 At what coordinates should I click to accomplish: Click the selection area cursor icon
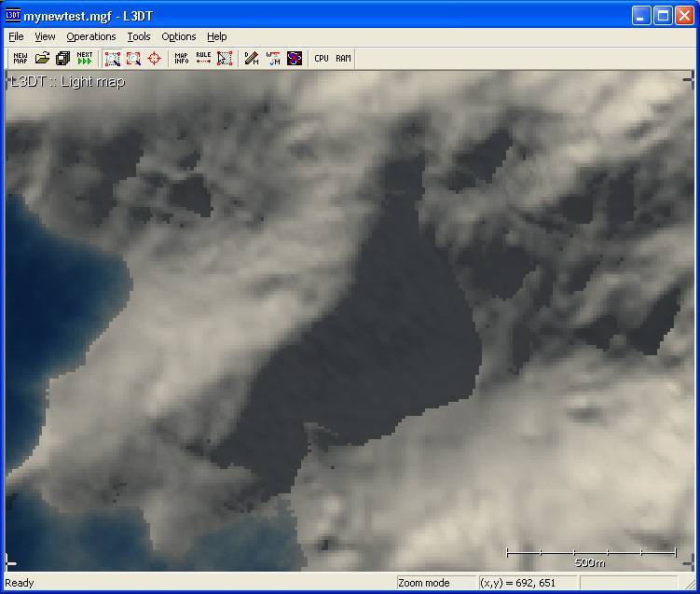(x=225, y=58)
